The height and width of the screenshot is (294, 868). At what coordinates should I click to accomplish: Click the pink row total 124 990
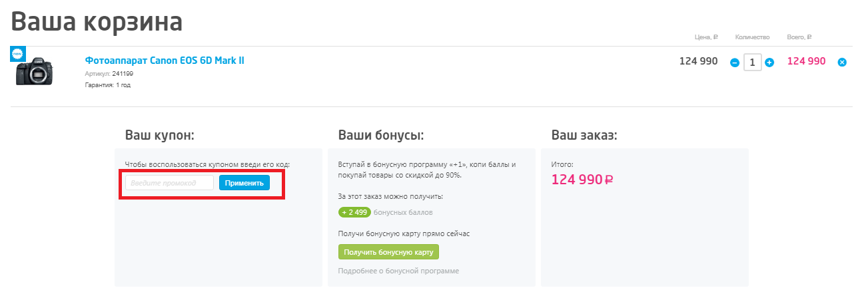click(806, 61)
